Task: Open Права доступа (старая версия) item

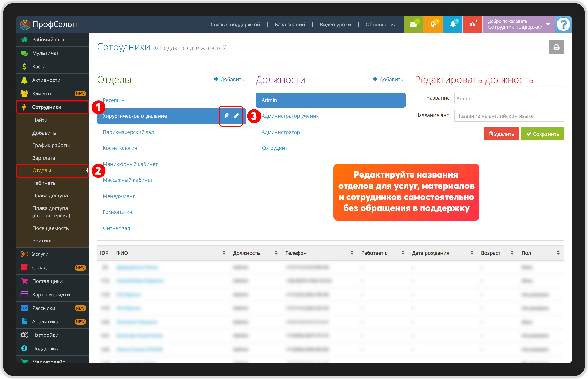Action: tap(51, 212)
